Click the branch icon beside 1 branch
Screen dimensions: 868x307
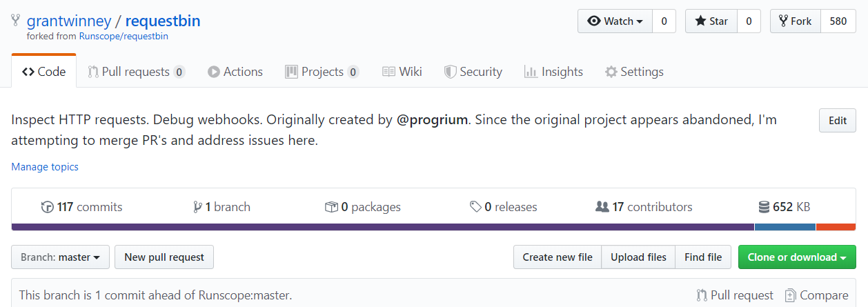(x=197, y=207)
